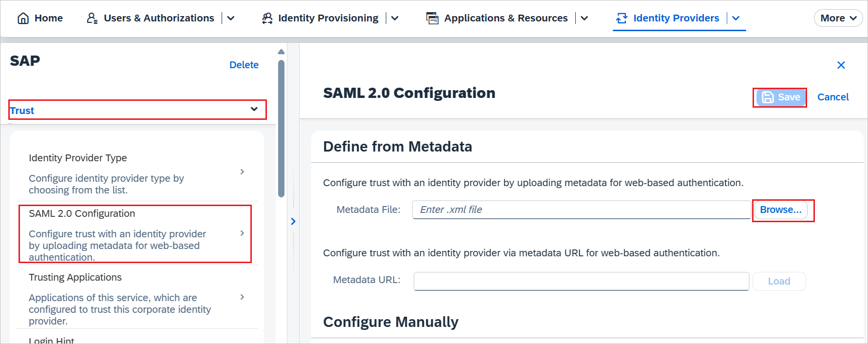The width and height of the screenshot is (868, 344).
Task: Collapse the Trust section
Action: 254,109
